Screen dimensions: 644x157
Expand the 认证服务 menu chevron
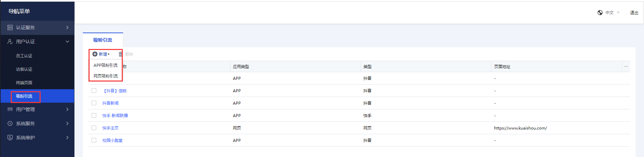(x=67, y=28)
